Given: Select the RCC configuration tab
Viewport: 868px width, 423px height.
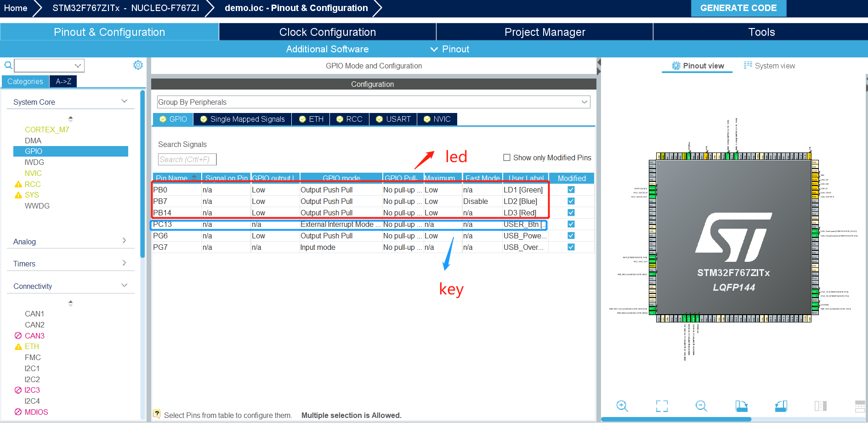Looking at the screenshot, I should [349, 119].
